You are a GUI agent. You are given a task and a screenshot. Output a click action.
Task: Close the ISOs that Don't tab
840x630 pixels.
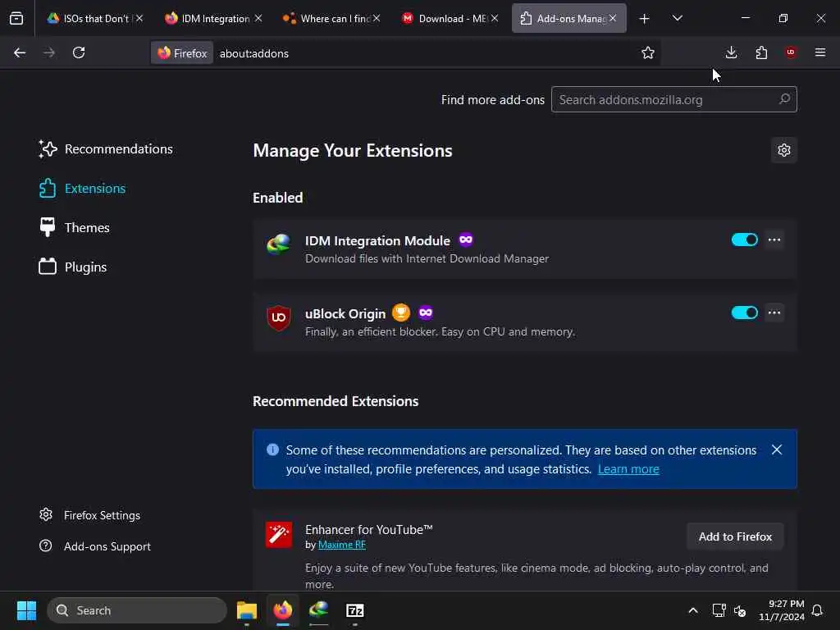coord(139,18)
